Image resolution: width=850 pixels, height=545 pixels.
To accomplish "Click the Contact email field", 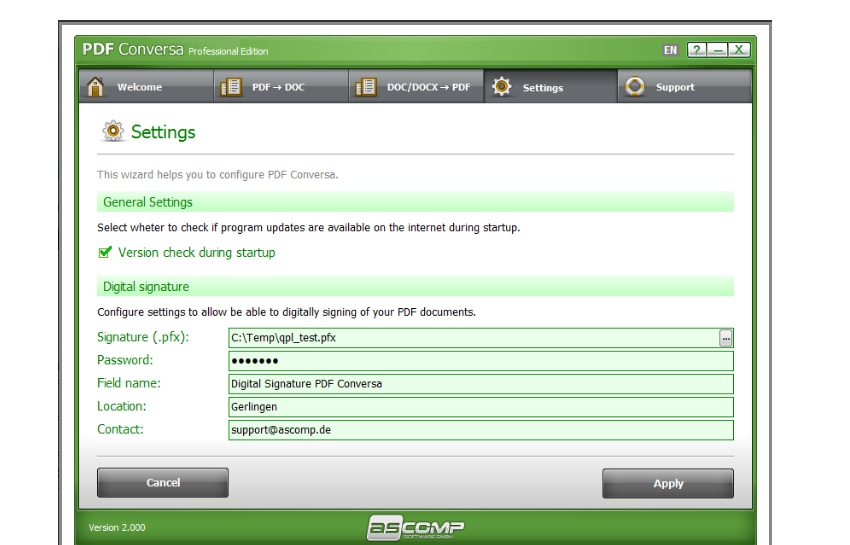I will click(481, 430).
